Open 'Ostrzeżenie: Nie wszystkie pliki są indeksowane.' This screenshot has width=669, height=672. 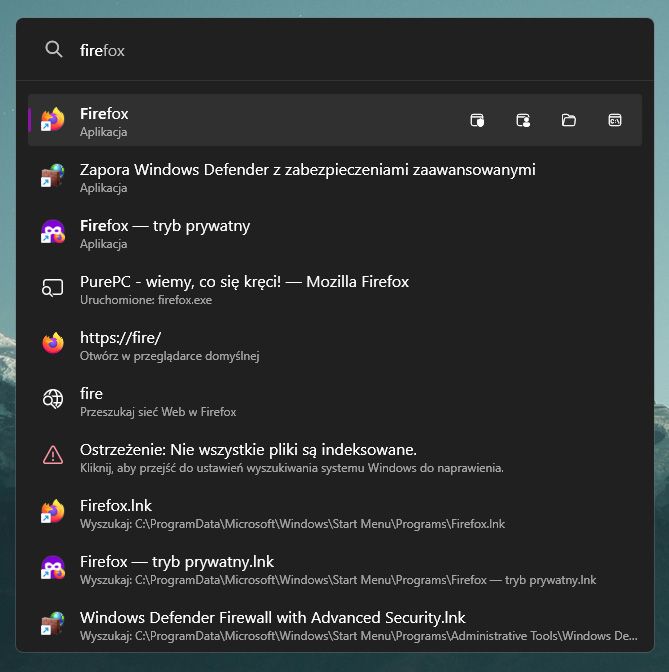tap(335, 456)
